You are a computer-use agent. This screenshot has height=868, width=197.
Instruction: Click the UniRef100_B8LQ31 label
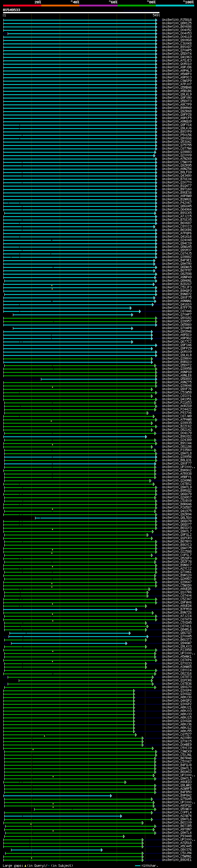tap(177, 460)
